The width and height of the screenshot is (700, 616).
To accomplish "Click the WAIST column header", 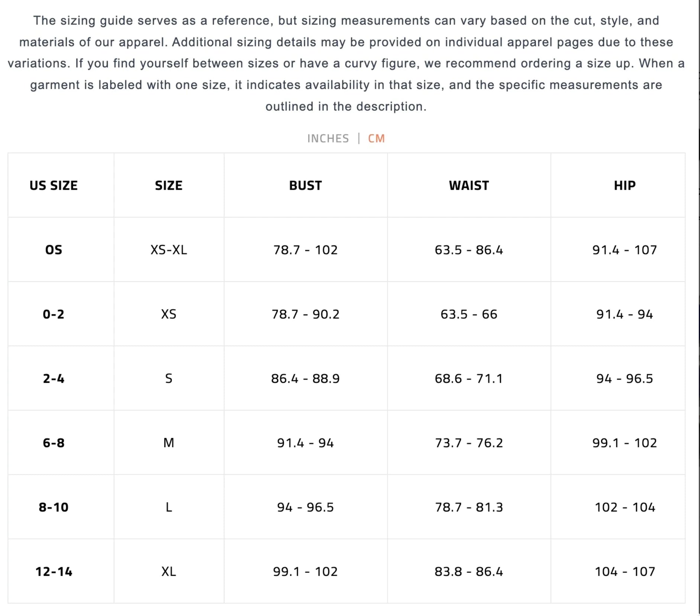I will point(469,185).
